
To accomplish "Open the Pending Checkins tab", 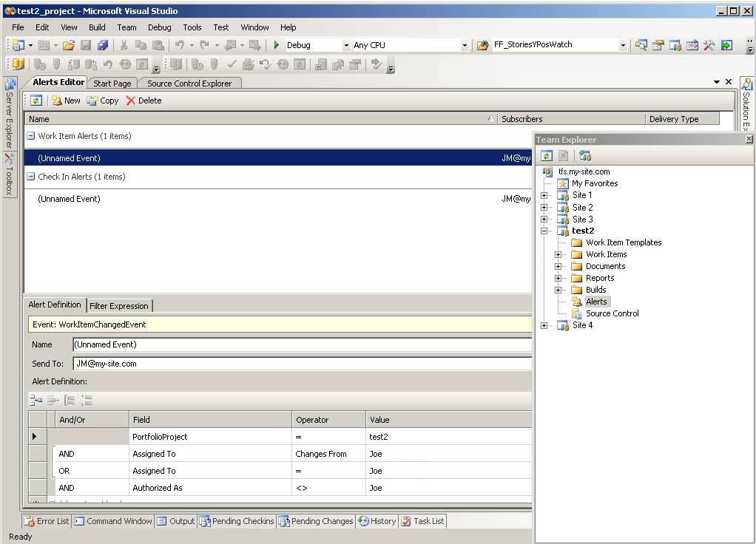I will [237, 521].
